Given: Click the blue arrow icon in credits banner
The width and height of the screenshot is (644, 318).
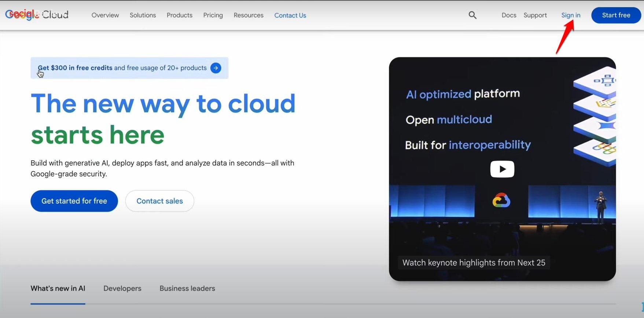Looking at the screenshot, I should (x=216, y=68).
